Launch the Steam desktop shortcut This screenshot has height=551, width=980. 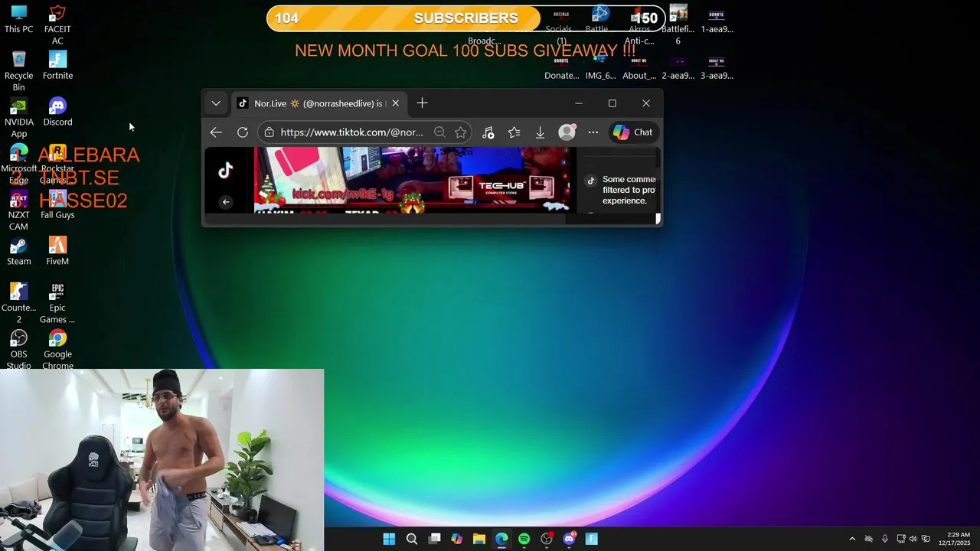point(19,252)
